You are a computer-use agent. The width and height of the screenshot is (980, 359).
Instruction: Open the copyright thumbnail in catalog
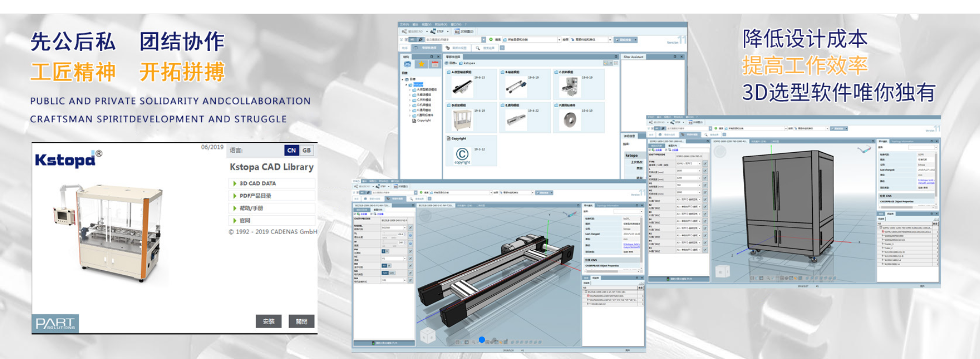[462, 155]
